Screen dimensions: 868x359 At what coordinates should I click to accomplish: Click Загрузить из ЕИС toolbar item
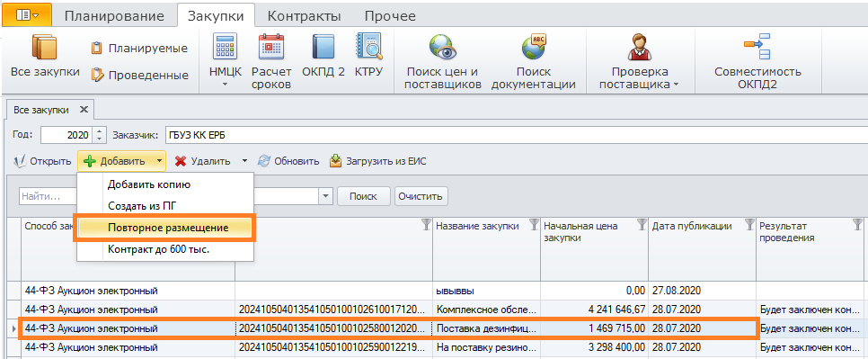[378, 162]
